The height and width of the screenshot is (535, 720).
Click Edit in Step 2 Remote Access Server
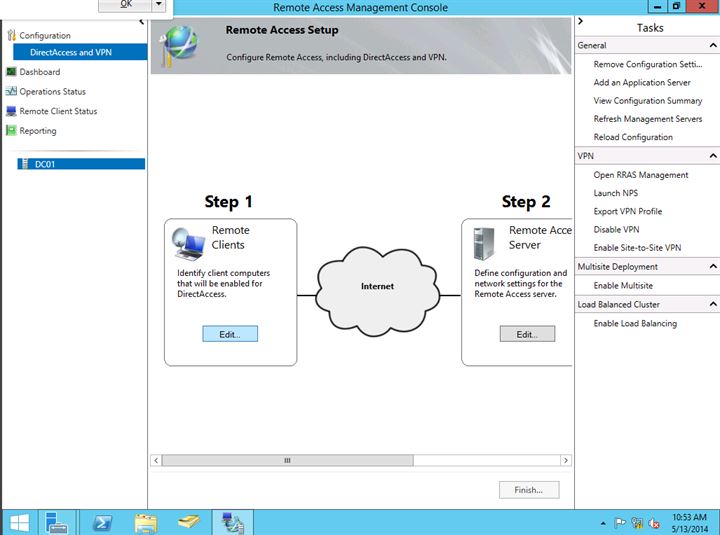click(x=527, y=334)
